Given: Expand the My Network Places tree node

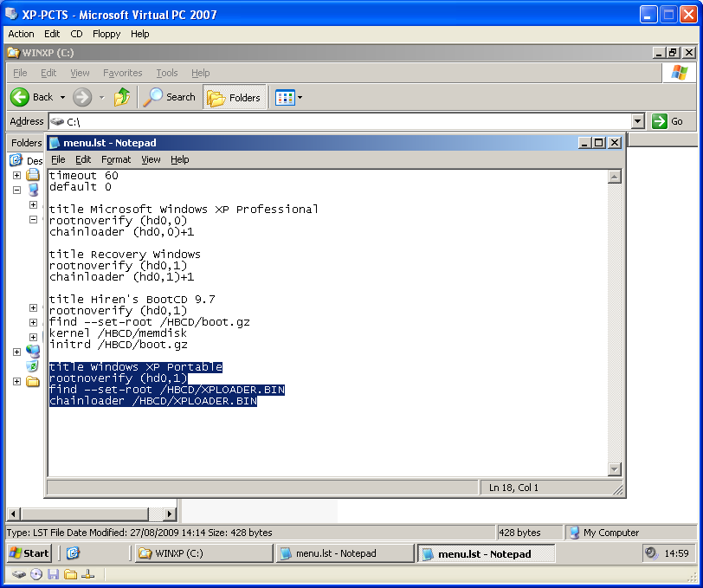Looking at the screenshot, I should [x=16, y=352].
